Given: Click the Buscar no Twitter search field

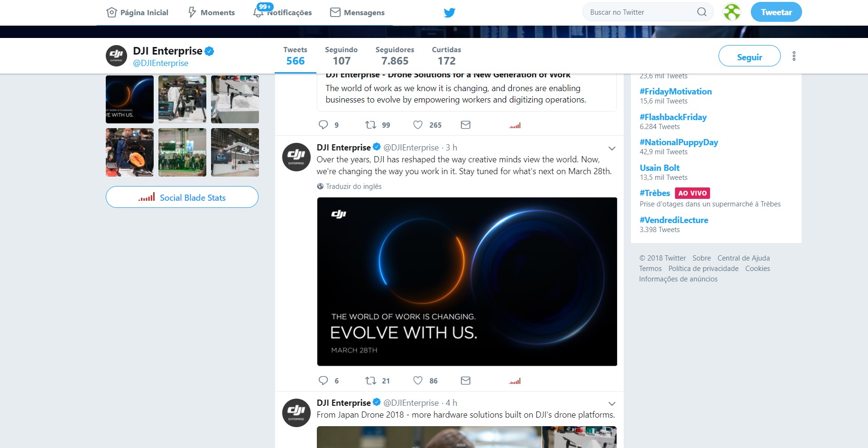Looking at the screenshot, I should [648, 12].
